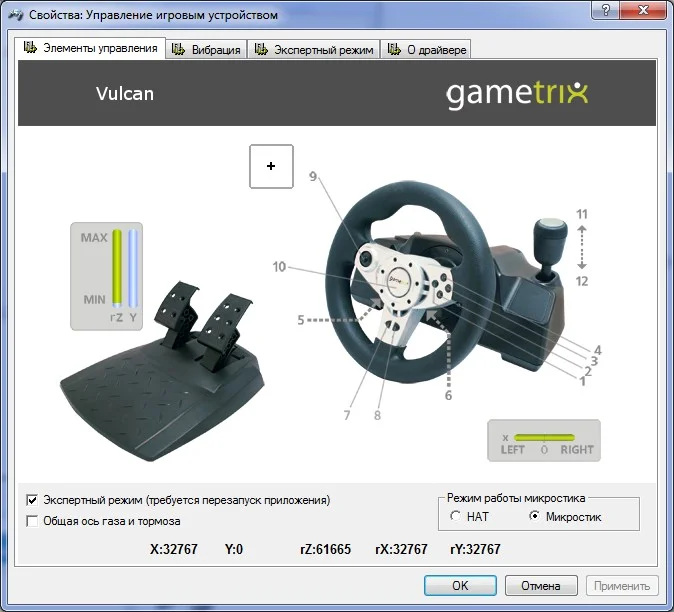Viewport: 674px width, 612px height.
Task: Click paddle label number 6
Action: point(448,395)
